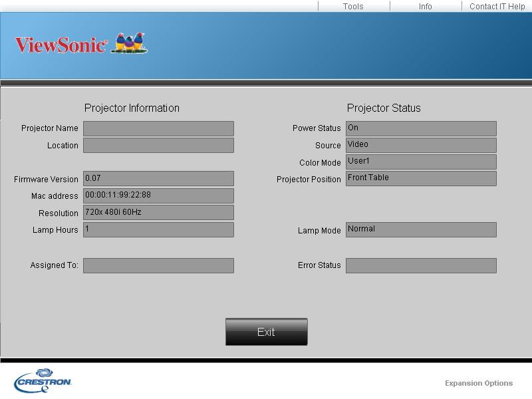Click the Assigned To label
532x399 pixels.
[55, 265]
